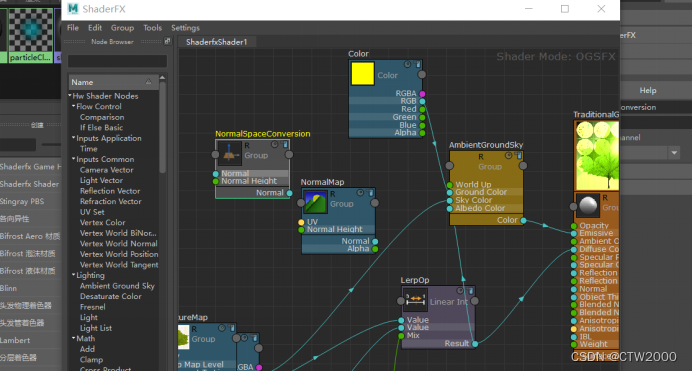Image resolution: width=693 pixels, height=372 pixels.
Task: Select Vertex Color node
Action: (x=103, y=222)
